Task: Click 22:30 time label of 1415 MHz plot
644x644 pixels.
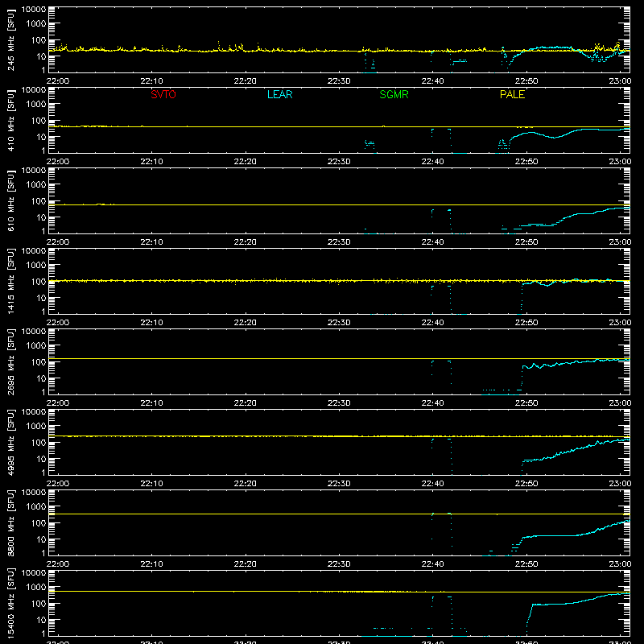Action: coord(339,323)
